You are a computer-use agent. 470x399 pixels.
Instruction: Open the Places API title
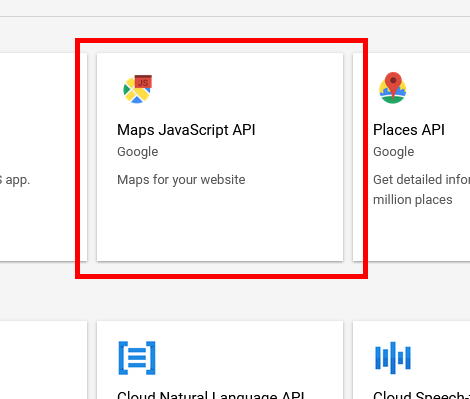(409, 130)
